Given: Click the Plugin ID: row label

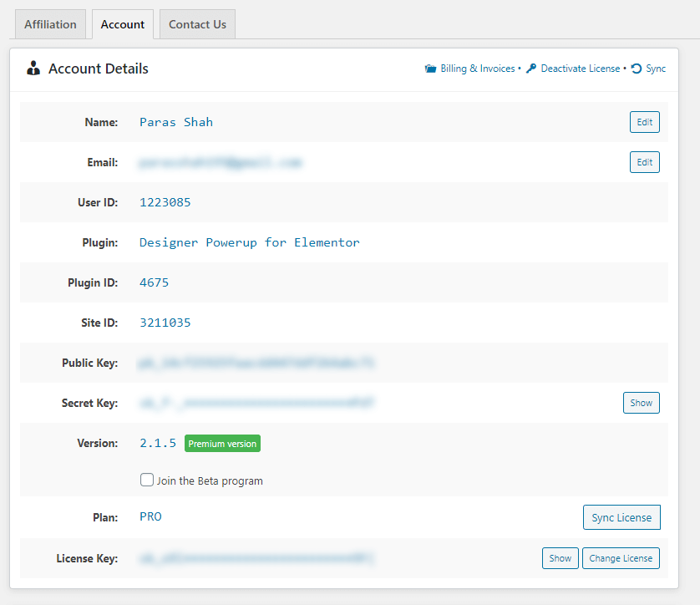Looking at the screenshot, I should pos(93,282).
